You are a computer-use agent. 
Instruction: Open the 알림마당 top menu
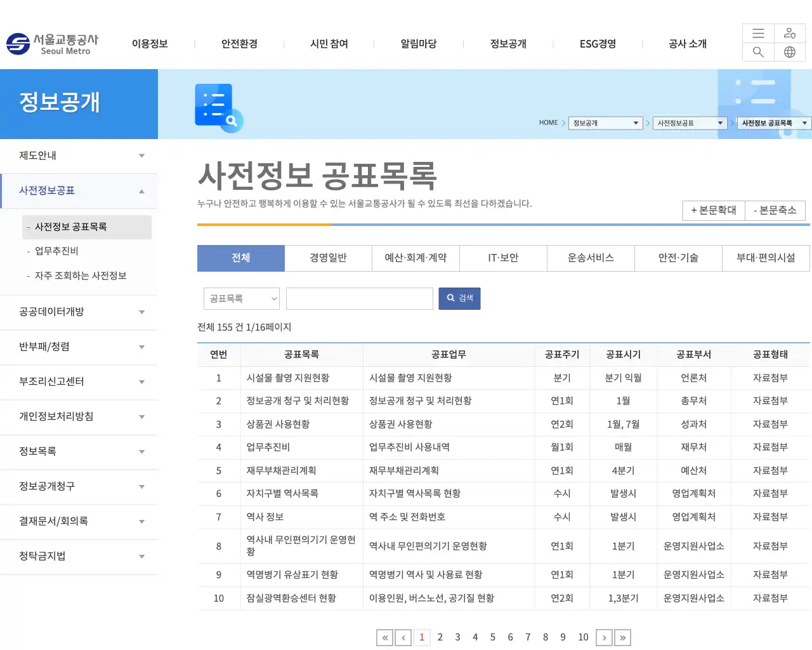click(419, 44)
